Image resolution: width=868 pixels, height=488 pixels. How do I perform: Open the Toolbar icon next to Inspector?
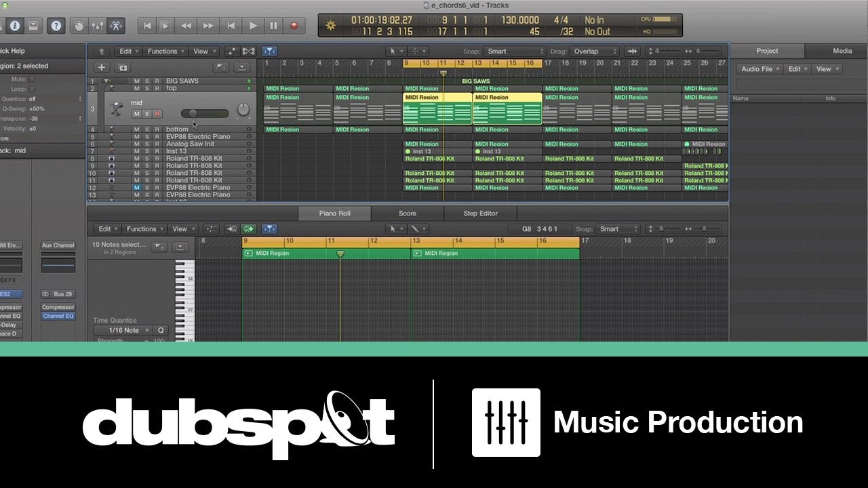[x=33, y=26]
